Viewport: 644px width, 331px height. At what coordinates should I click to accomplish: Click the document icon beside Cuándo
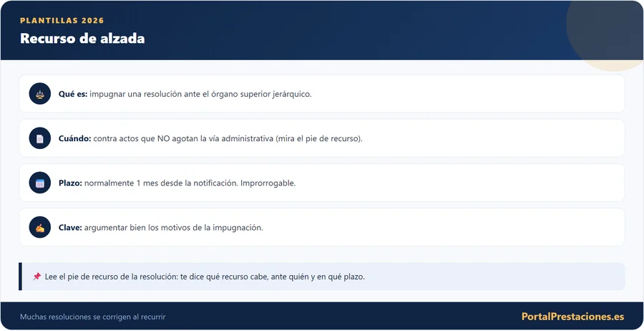pos(40,138)
